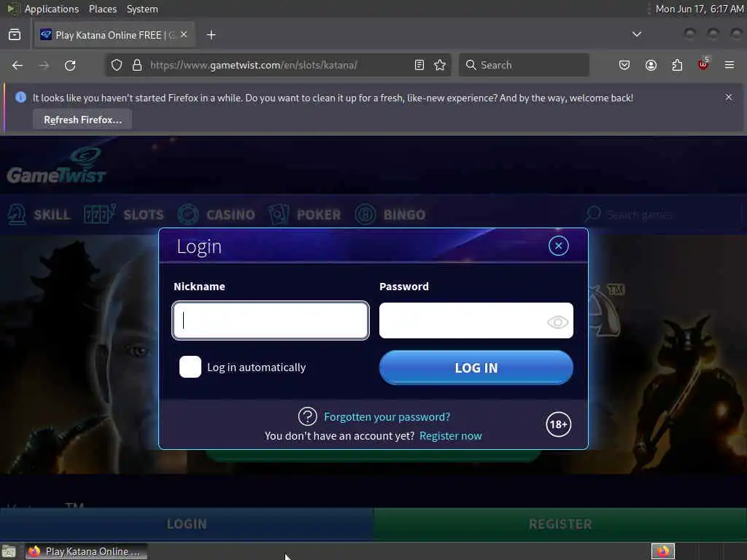Close the Login dialog with X icon
Screen dimensions: 747x560
click(558, 246)
